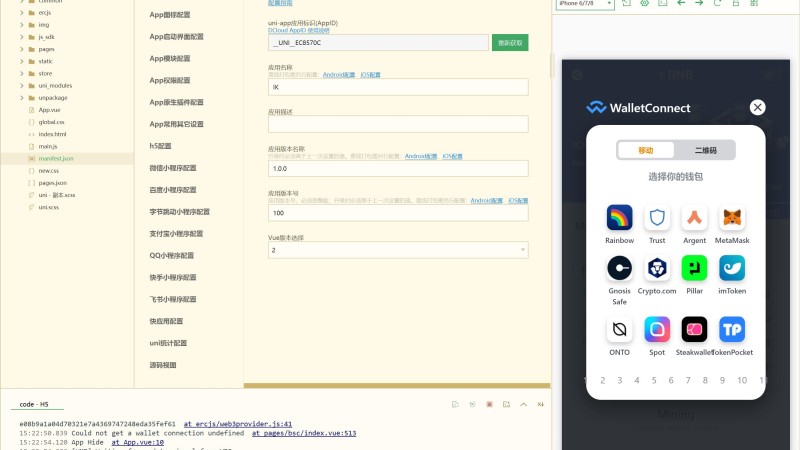Stop the running H5 process (red square)
The height and width of the screenshot is (450, 800).
pos(489,404)
